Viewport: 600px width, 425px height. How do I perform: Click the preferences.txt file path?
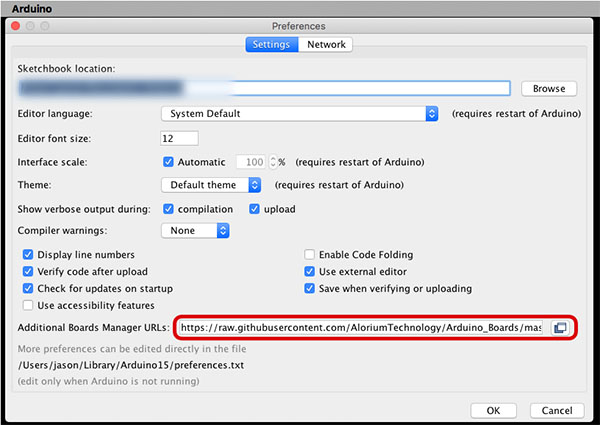pos(131,365)
